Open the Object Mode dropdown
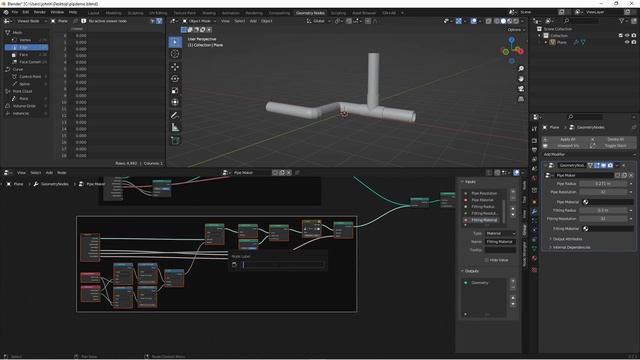Screen dimensions: 640x360 click(x=200, y=21)
